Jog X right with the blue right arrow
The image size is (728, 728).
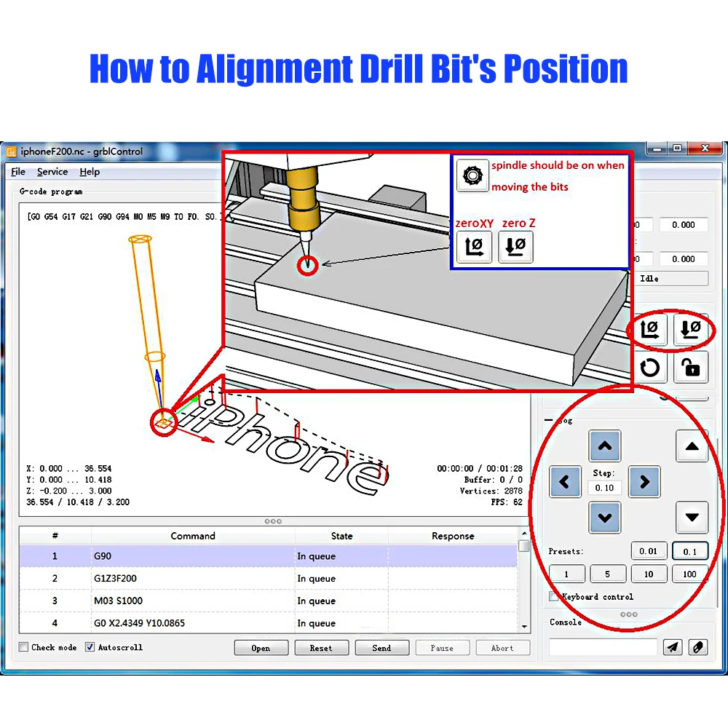tap(644, 482)
